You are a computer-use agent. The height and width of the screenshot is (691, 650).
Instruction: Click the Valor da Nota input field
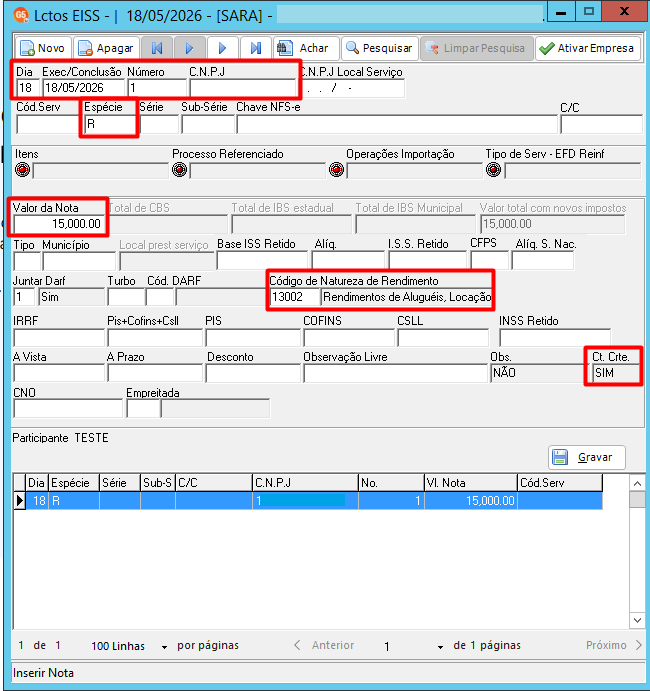coord(59,224)
